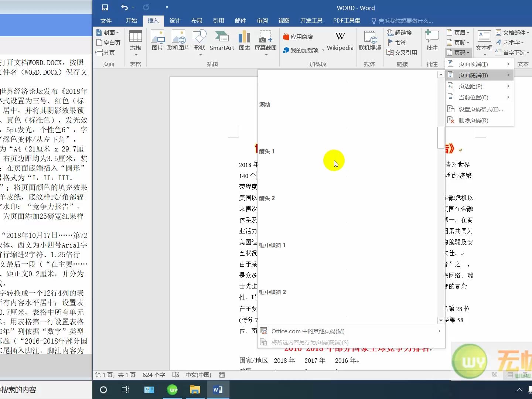This screenshot has height=399, width=532.
Task: Open the Table (表格) insert tool
Action: pyautogui.click(x=136, y=42)
